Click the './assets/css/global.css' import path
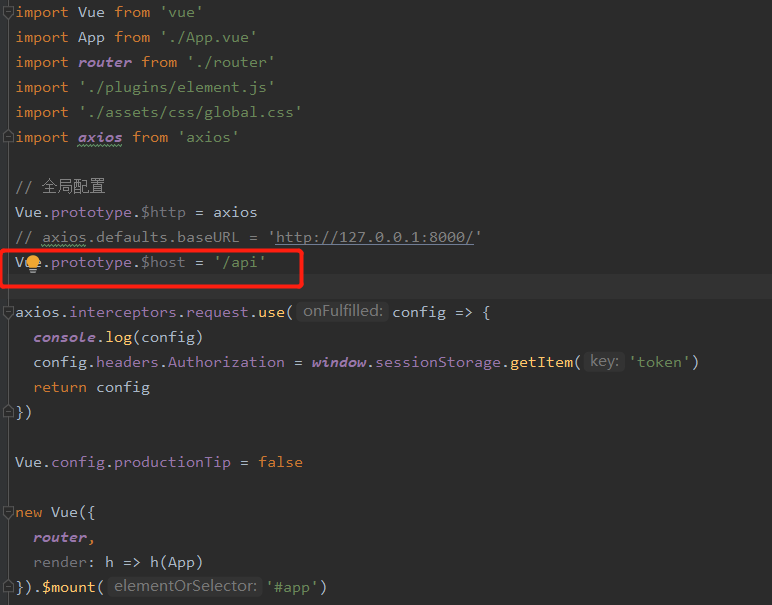The width and height of the screenshot is (772, 605). (x=190, y=113)
